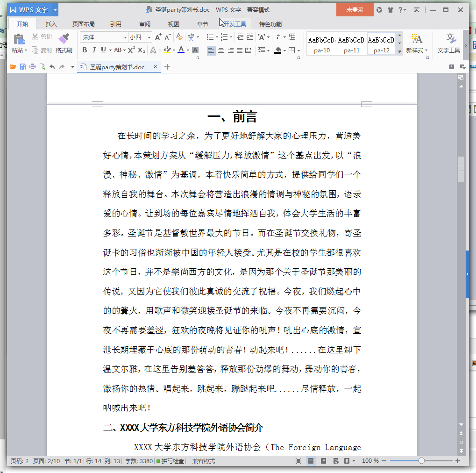The height and width of the screenshot is (473, 476).
Task: Enable full screen view in status bar
Action: (298, 461)
